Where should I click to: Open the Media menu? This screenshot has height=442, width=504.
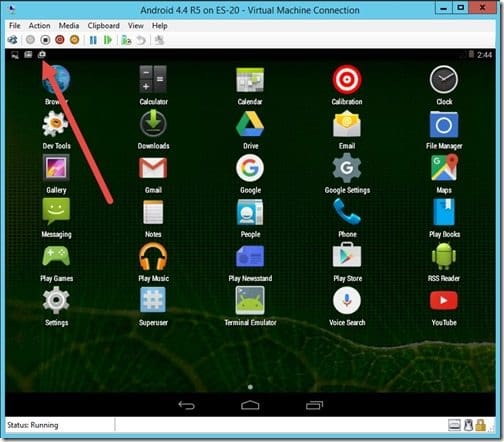[x=69, y=26]
